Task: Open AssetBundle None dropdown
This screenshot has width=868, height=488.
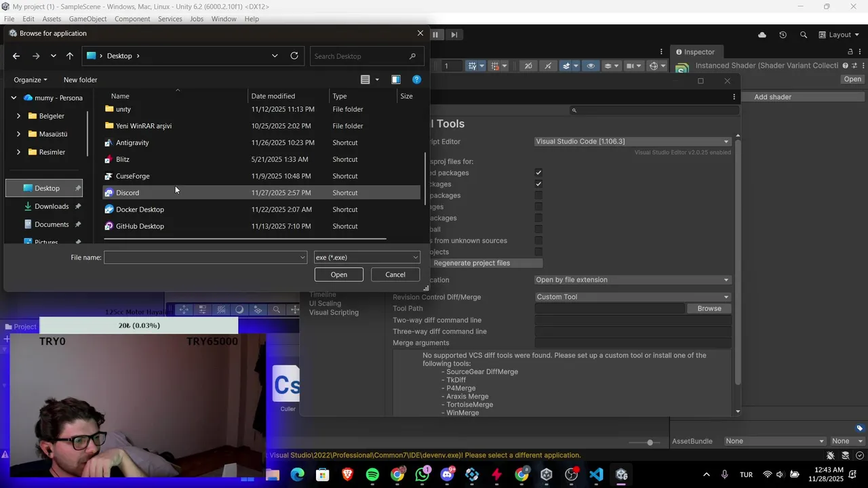Action: pos(774,441)
